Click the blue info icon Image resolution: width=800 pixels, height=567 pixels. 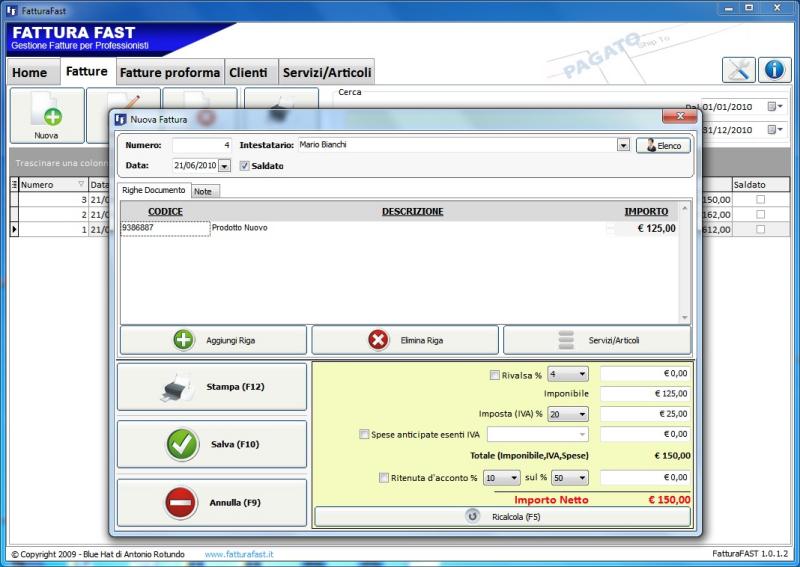pos(774,70)
